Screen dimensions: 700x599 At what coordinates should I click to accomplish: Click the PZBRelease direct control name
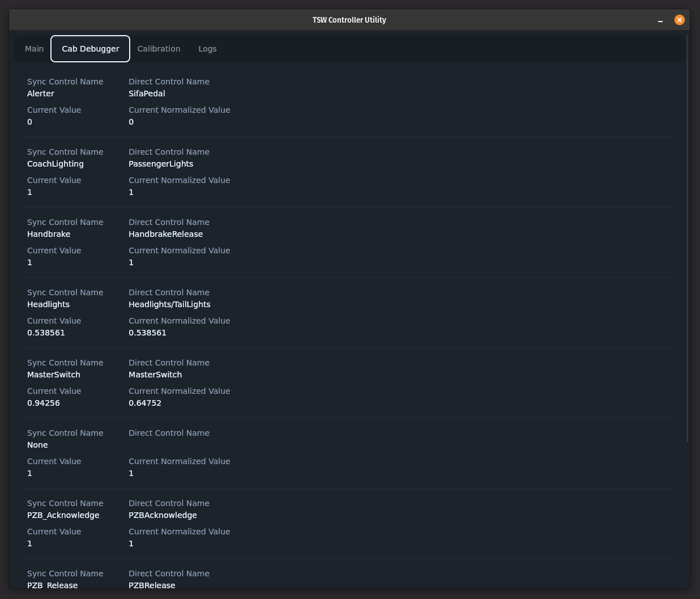pos(152,585)
